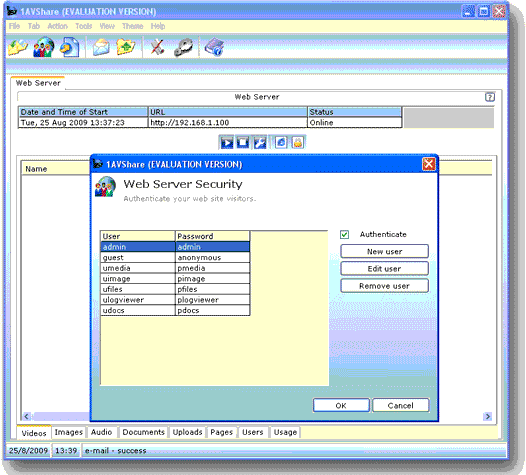This screenshot has width=526, height=475.
Task: Open the help book toolbar icon
Action: [x=214, y=47]
